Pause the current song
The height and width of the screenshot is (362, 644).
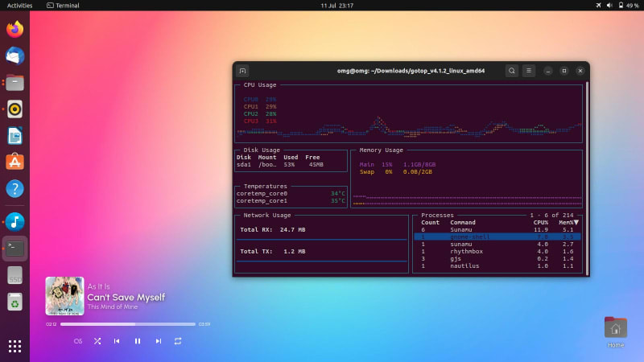tap(138, 341)
